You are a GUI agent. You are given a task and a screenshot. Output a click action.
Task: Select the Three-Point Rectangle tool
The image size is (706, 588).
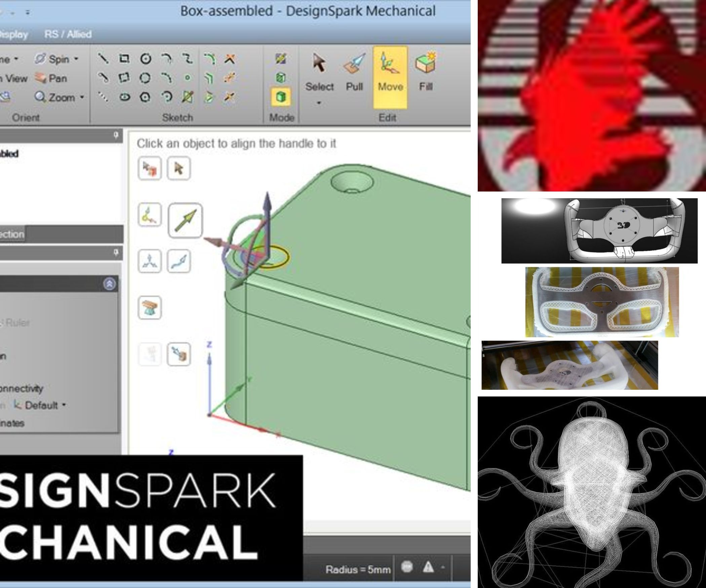tap(124, 78)
